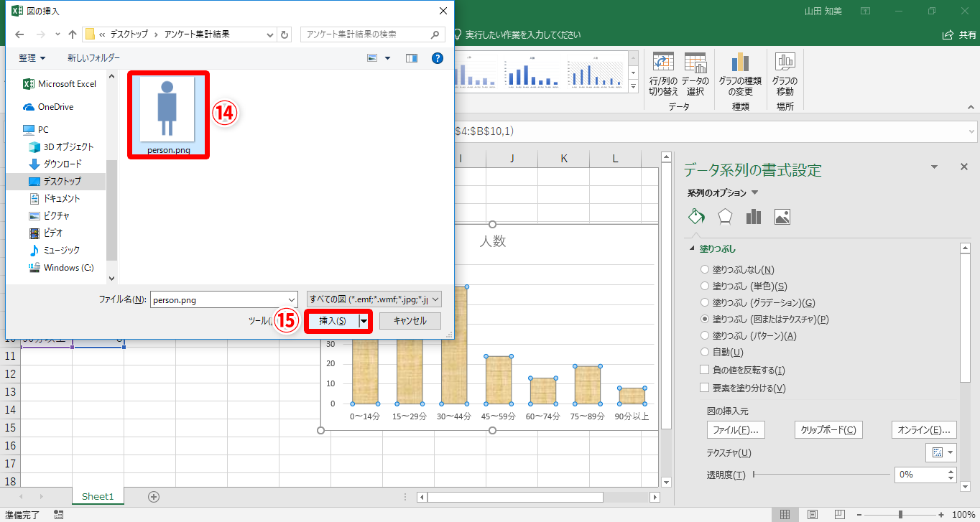Click the キャンセル button
Image resolution: width=980 pixels, height=522 pixels.
pos(410,321)
